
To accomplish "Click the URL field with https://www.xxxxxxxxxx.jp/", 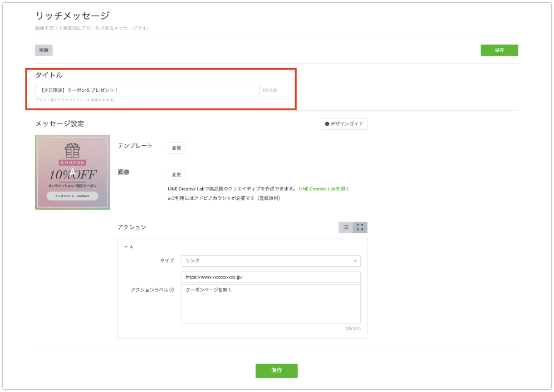I will point(271,277).
